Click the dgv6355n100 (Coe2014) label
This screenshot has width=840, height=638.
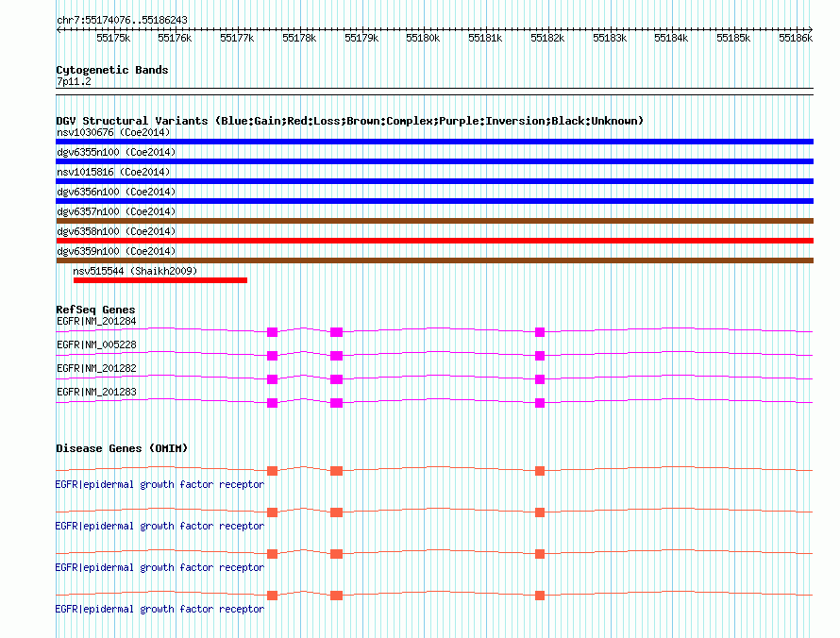pos(116,152)
